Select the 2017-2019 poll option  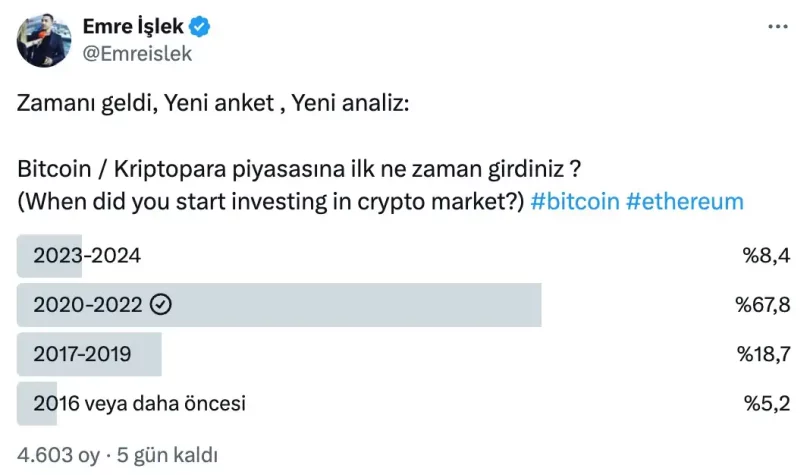click(82, 354)
